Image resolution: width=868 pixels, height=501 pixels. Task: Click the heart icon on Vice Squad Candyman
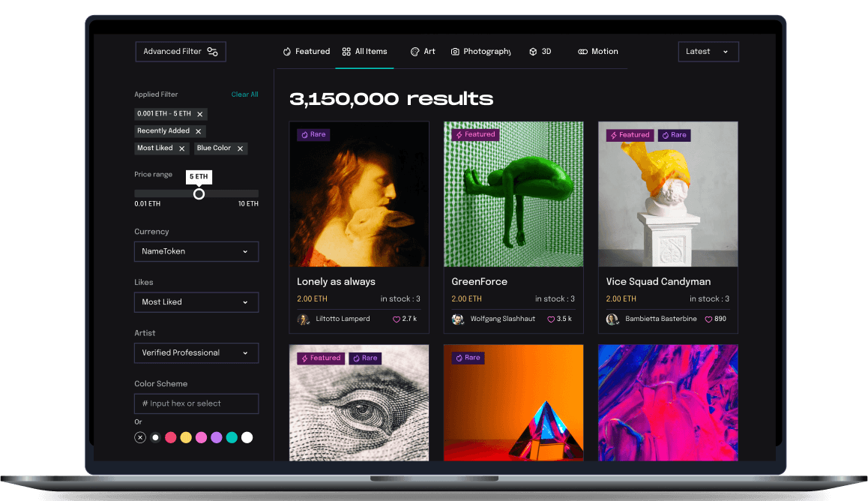(x=706, y=319)
